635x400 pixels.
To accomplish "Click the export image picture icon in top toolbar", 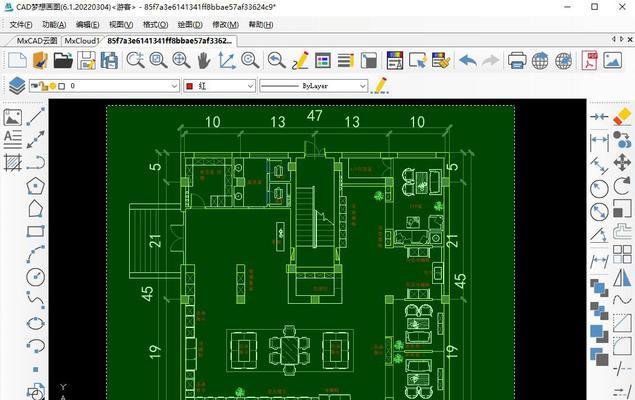I will tap(613, 60).
